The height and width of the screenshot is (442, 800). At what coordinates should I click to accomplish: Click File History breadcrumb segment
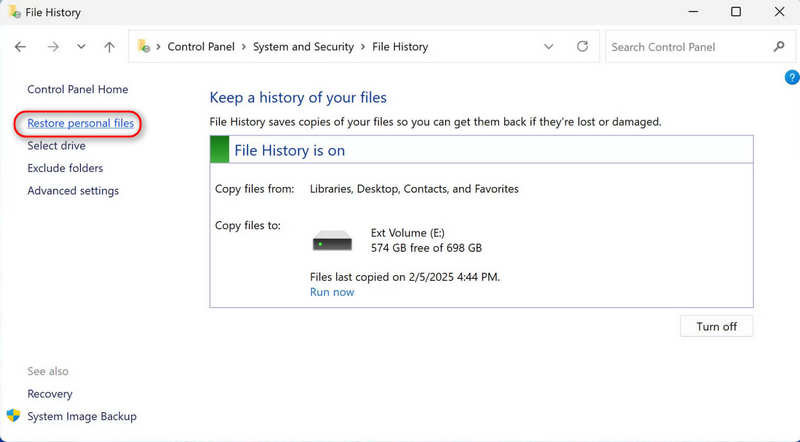(400, 47)
